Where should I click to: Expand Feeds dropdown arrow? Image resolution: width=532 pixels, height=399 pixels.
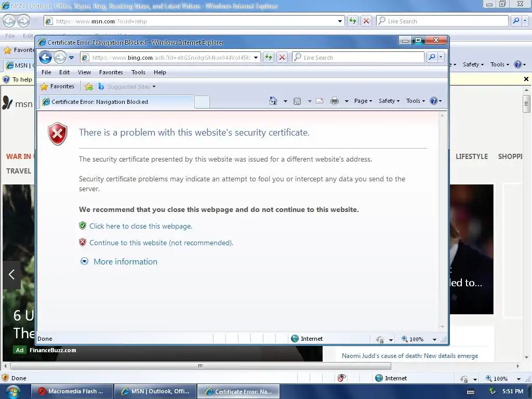[x=310, y=101]
